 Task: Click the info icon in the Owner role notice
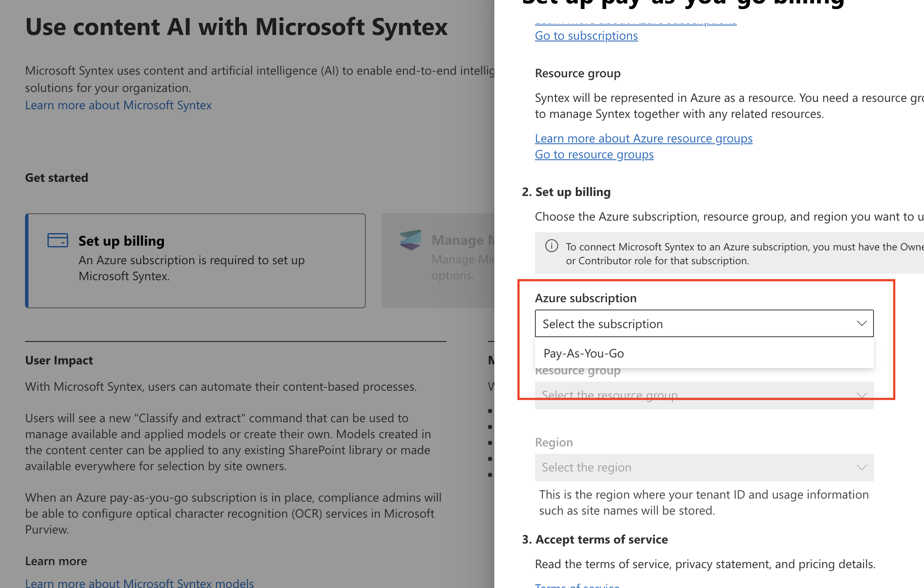[551, 246]
